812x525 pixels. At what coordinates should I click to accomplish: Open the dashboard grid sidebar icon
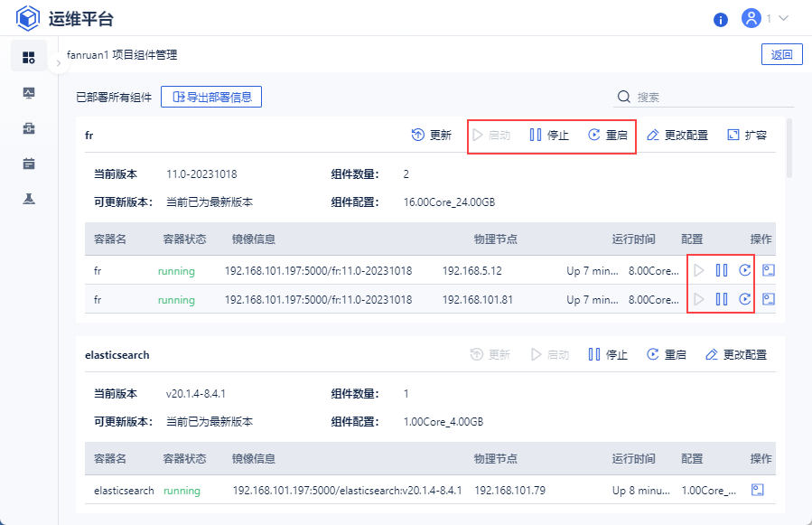[29, 57]
